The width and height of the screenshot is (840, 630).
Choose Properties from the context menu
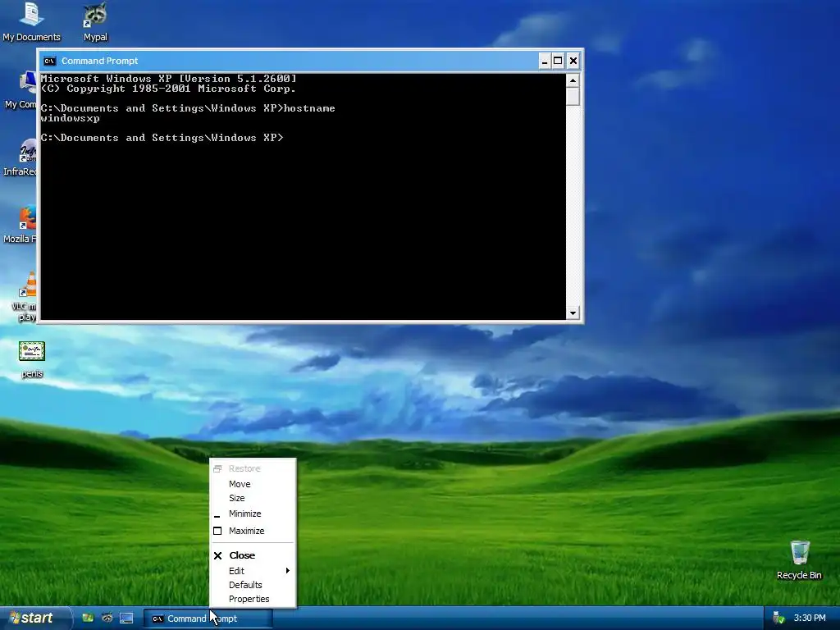click(253, 599)
